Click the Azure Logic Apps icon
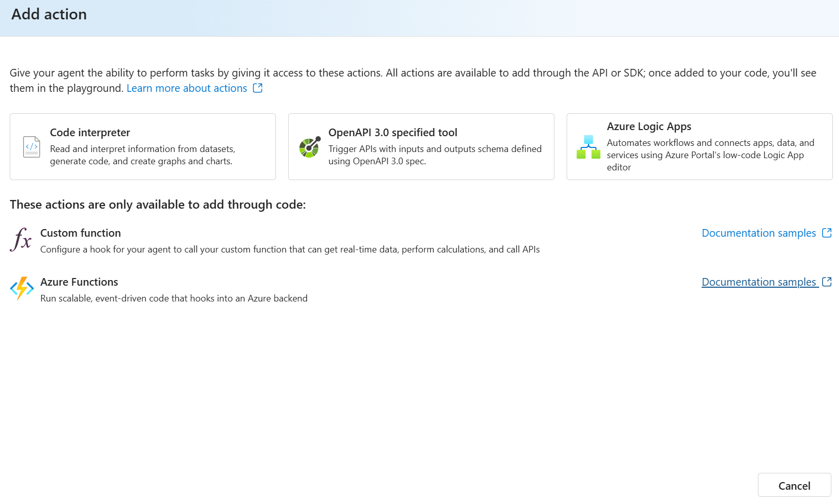 [588, 147]
